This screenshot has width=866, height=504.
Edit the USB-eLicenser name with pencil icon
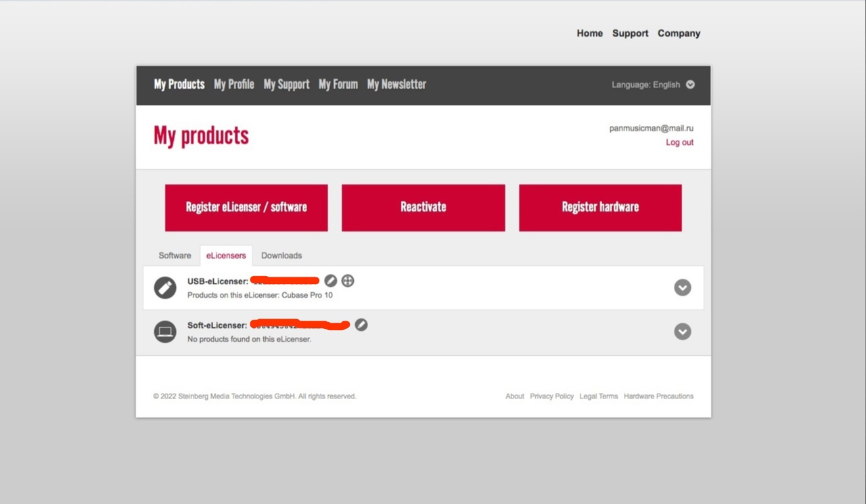coord(330,281)
